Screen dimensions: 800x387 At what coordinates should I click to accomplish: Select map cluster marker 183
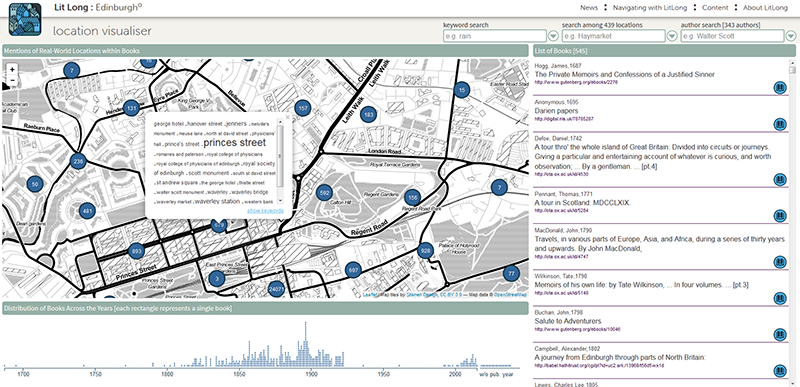tap(368, 114)
